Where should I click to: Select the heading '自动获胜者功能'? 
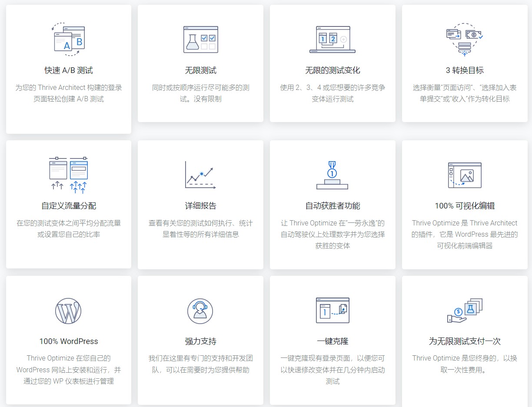332,206
